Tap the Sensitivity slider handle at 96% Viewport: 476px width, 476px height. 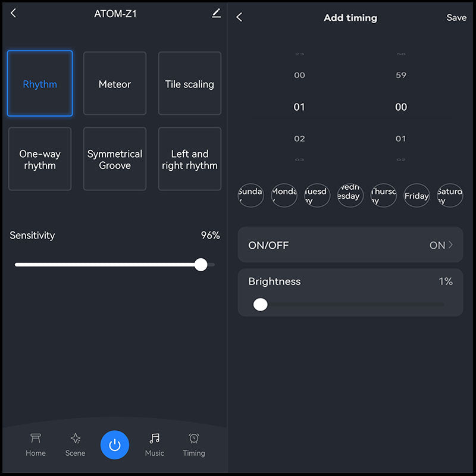coord(201,265)
